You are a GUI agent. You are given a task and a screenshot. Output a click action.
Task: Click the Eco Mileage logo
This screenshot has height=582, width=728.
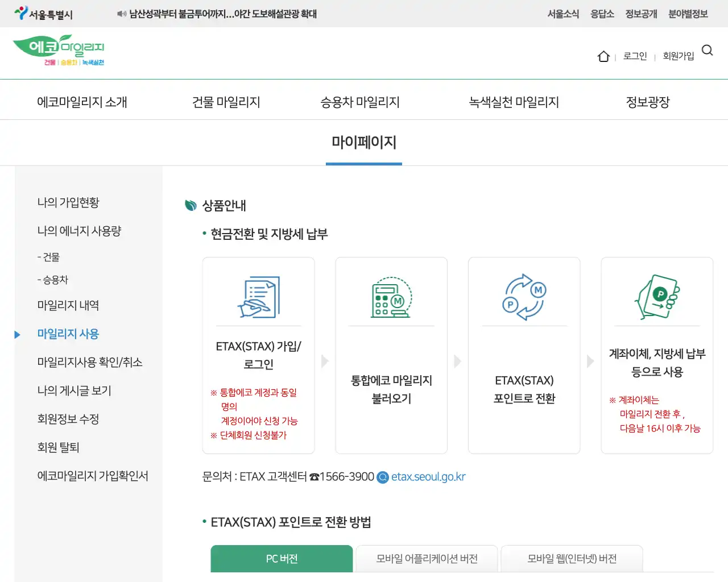pyautogui.click(x=59, y=51)
